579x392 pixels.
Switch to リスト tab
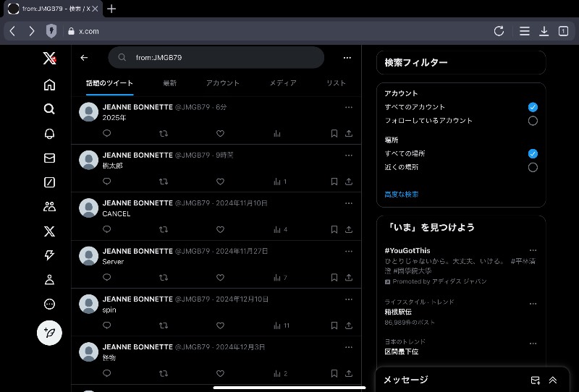(336, 83)
